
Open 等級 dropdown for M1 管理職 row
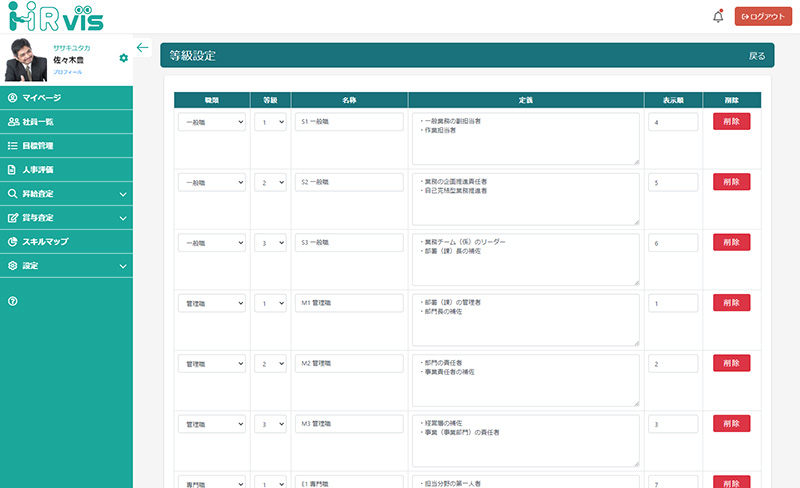270,303
